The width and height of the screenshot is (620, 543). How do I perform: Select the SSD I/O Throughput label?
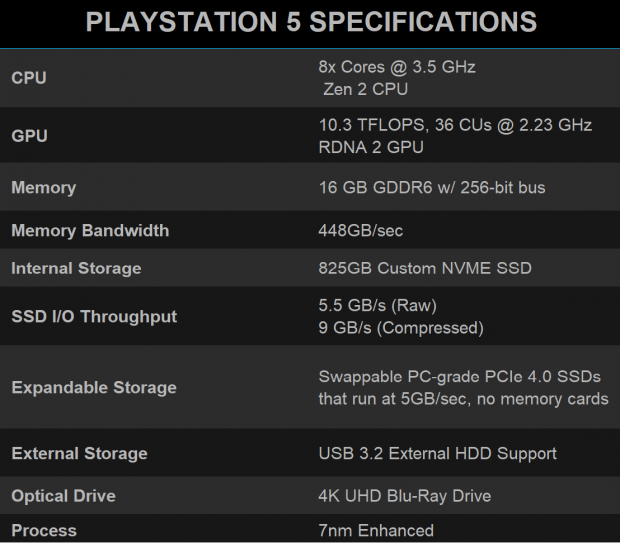(x=94, y=316)
